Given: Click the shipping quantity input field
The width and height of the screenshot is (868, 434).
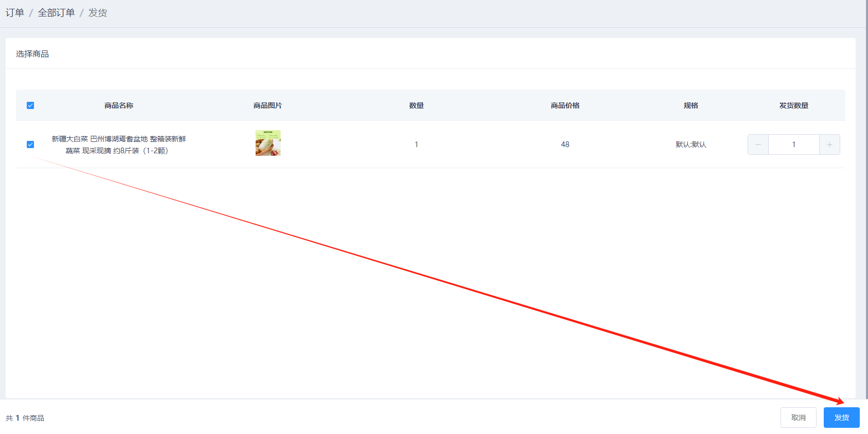Looking at the screenshot, I should (x=793, y=144).
